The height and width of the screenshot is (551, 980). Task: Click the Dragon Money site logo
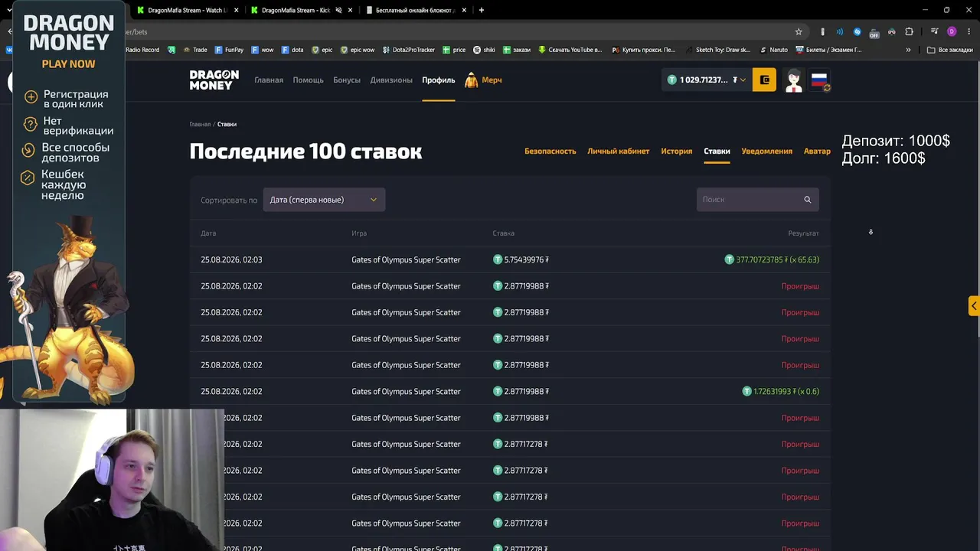[x=214, y=80]
